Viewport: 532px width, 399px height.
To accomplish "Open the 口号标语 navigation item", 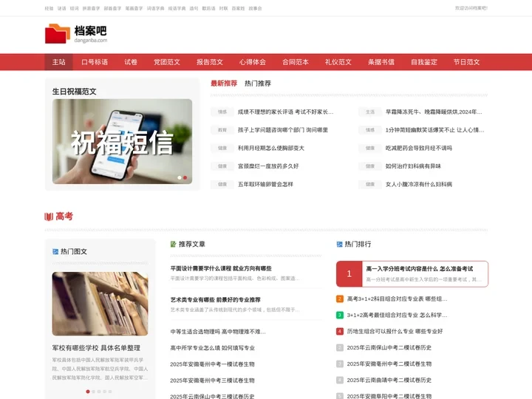I will pyautogui.click(x=95, y=62).
